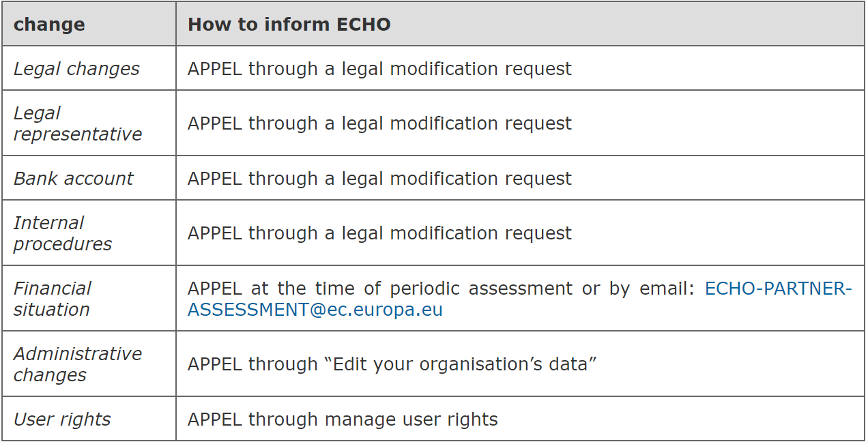Click the "change" column header
Image resolution: width=868 pixels, height=442 pixels.
pos(49,25)
